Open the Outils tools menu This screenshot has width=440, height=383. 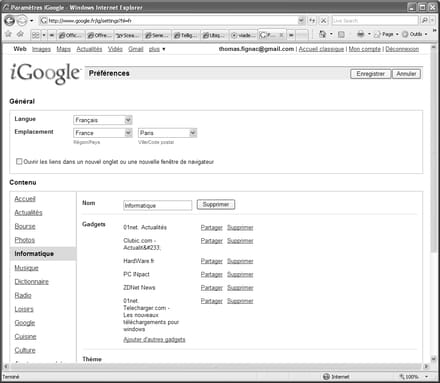(415, 34)
